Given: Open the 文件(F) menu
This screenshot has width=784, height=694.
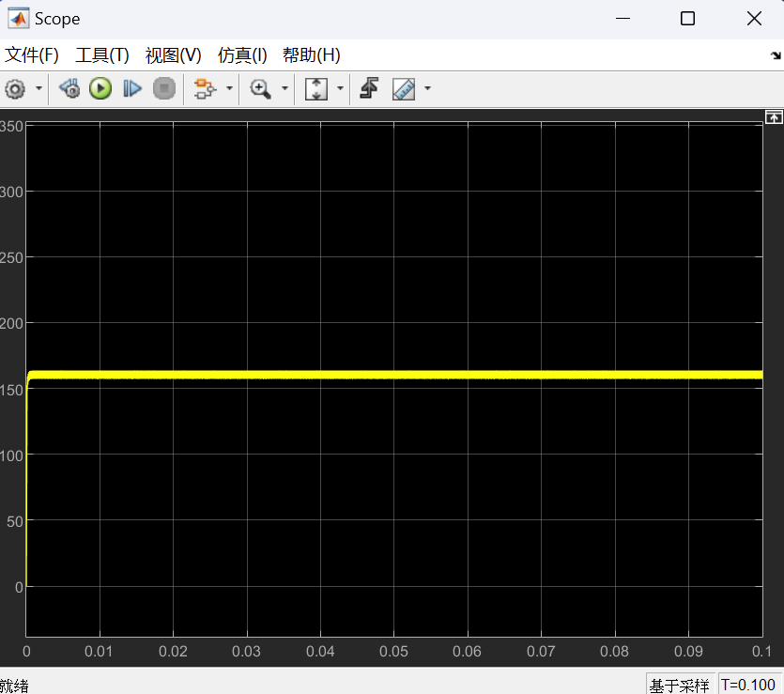Looking at the screenshot, I should tap(32, 55).
